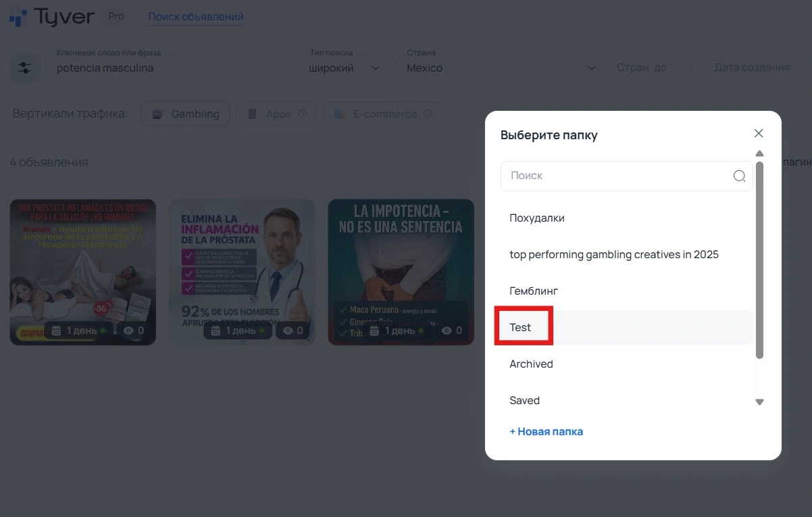
Task: Click the folder list scrollbar thumb
Action: (759, 260)
